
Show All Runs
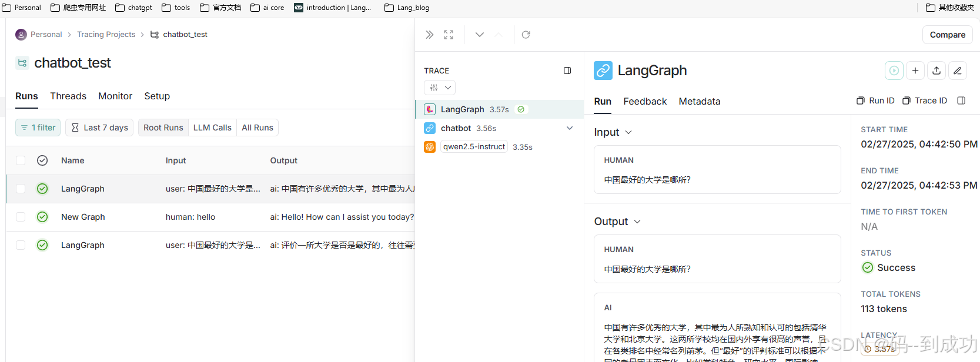pyautogui.click(x=257, y=128)
